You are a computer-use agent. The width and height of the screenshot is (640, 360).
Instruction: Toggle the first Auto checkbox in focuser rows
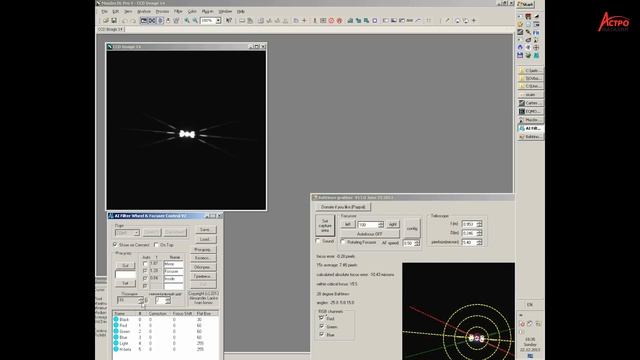[x=145, y=264]
